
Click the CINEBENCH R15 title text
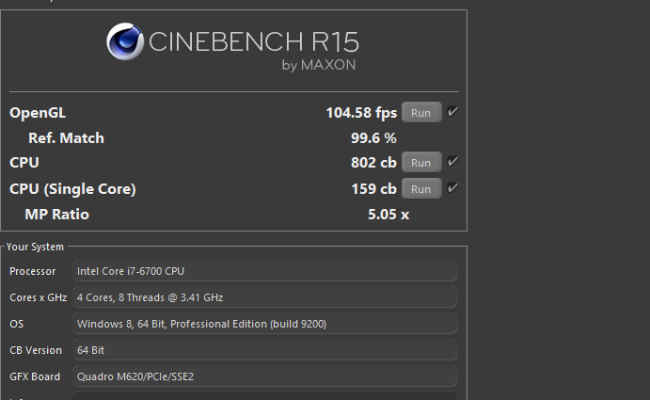[x=254, y=42]
